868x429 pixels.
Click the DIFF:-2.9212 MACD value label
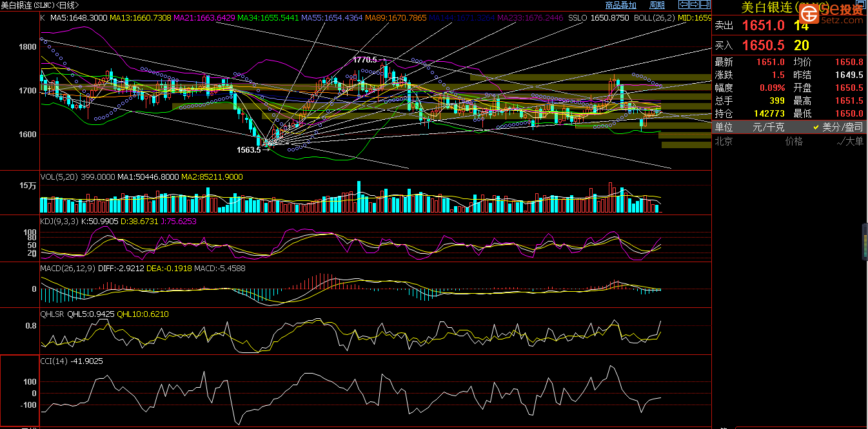[121, 268]
